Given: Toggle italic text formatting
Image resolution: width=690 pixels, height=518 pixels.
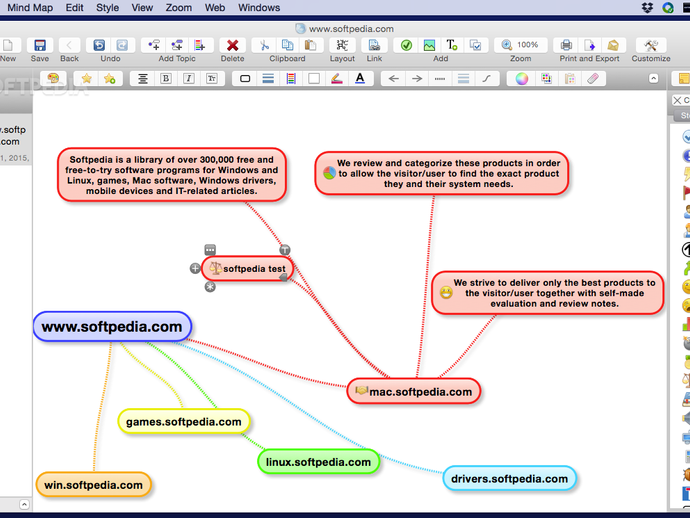Looking at the screenshot, I should point(189,78).
